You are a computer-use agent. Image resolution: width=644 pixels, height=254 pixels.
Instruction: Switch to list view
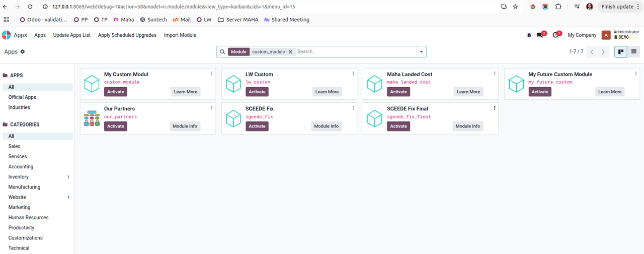633,51
